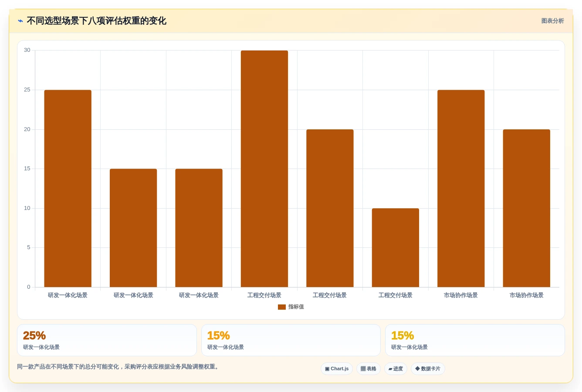The width and height of the screenshot is (582, 392).
Task: Toggle the 指标值 legend color swatch
Action: (x=281, y=307)
